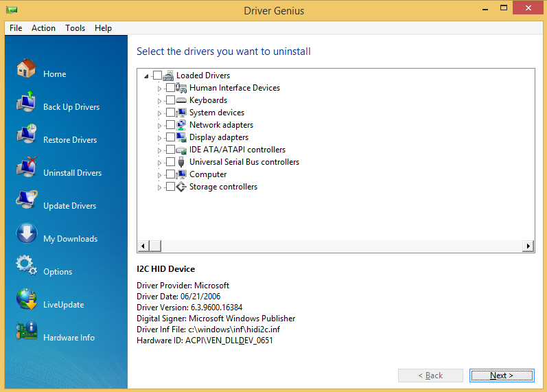
Task: Click the Keyboards category icon
Action: click(181, 100)
